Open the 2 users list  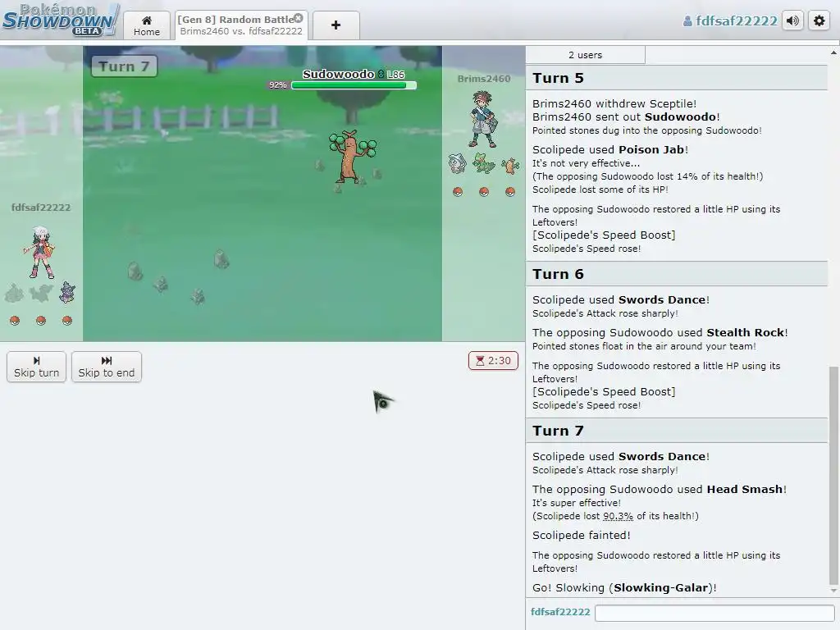[x=585, y=55]
